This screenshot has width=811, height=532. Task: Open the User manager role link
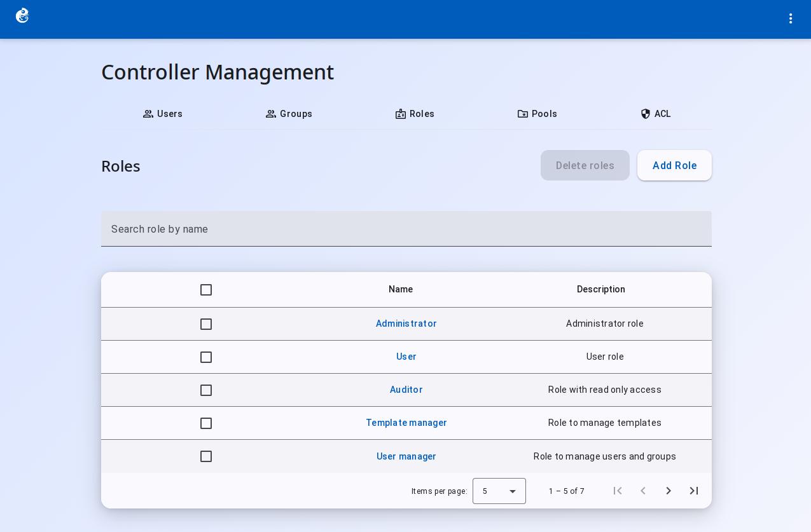point(406,456)
